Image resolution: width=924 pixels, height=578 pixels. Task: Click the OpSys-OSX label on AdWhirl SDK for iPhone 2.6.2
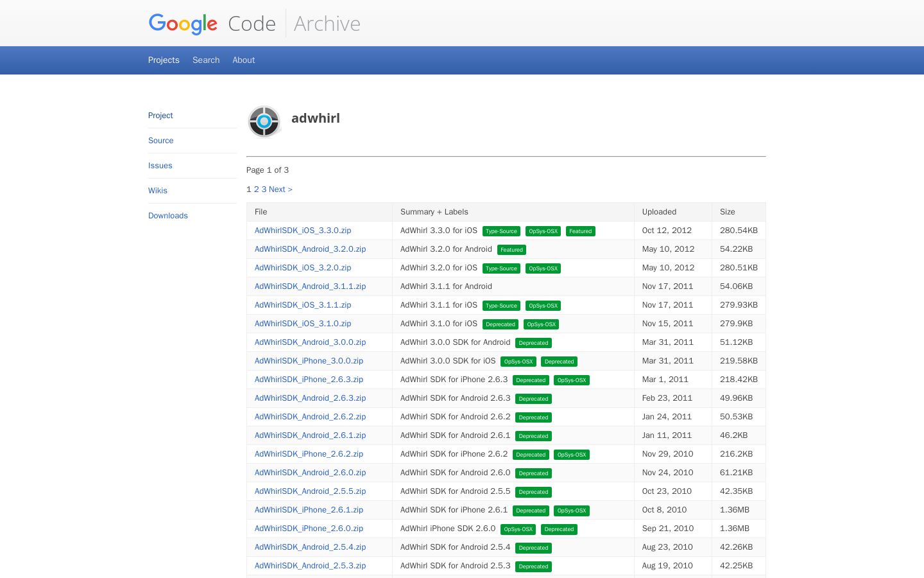pyautogui.click(x=572, y=455)
